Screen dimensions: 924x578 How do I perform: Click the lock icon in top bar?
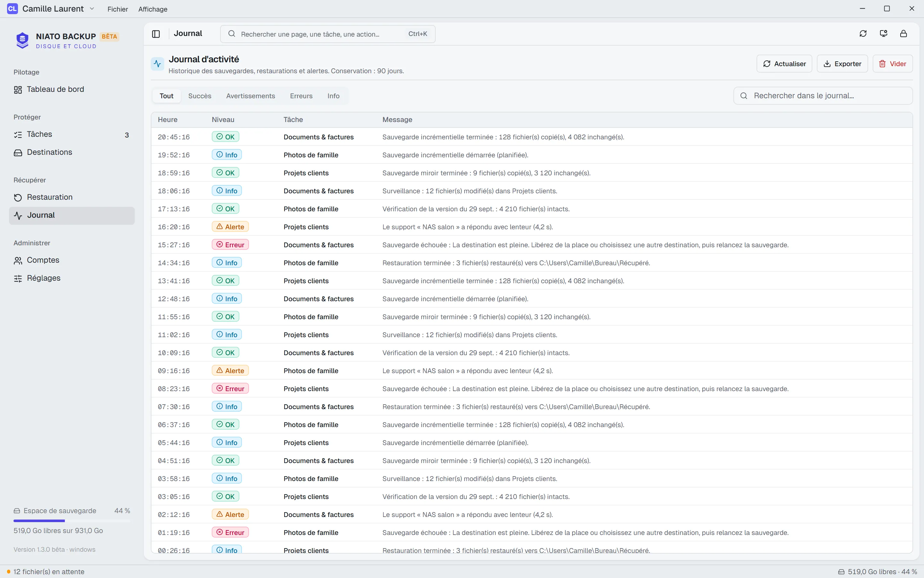coord(903,34)
